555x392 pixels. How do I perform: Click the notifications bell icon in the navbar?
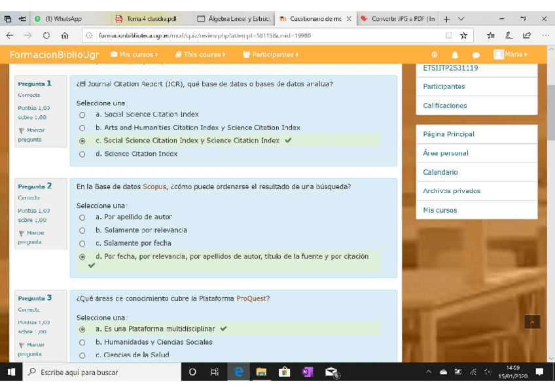click(x=455, y=55)
